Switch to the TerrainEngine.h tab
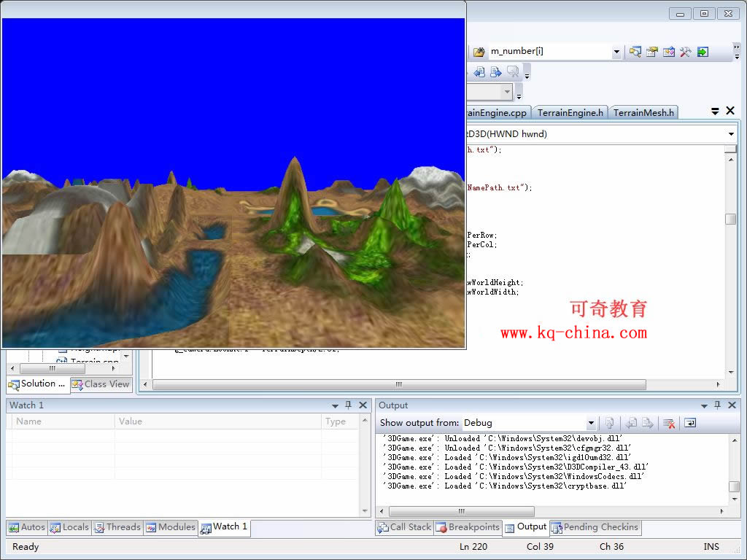The image size is (747, 560). coord(570,112)
